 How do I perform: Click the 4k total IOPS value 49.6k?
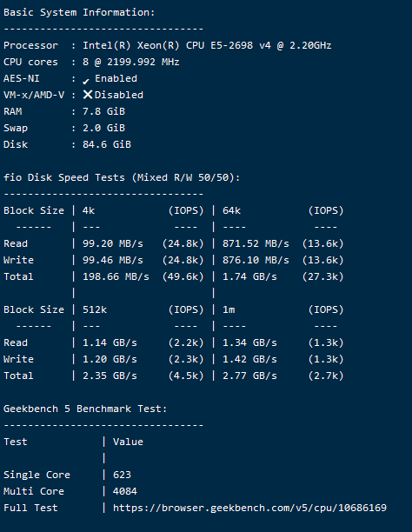[183, 276]
